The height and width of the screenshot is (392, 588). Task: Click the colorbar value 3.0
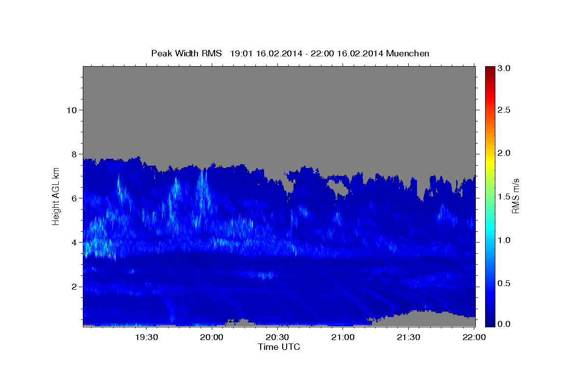[505, 68]
